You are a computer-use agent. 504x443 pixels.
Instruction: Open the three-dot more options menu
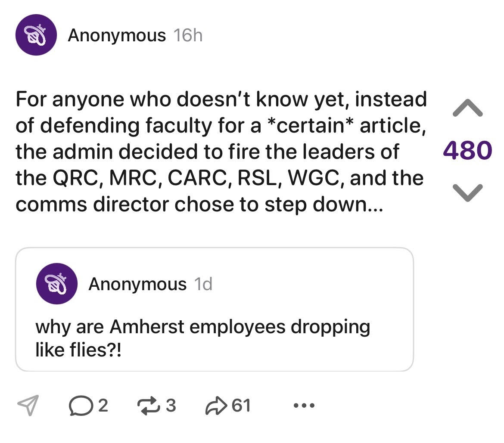point(304,406)
